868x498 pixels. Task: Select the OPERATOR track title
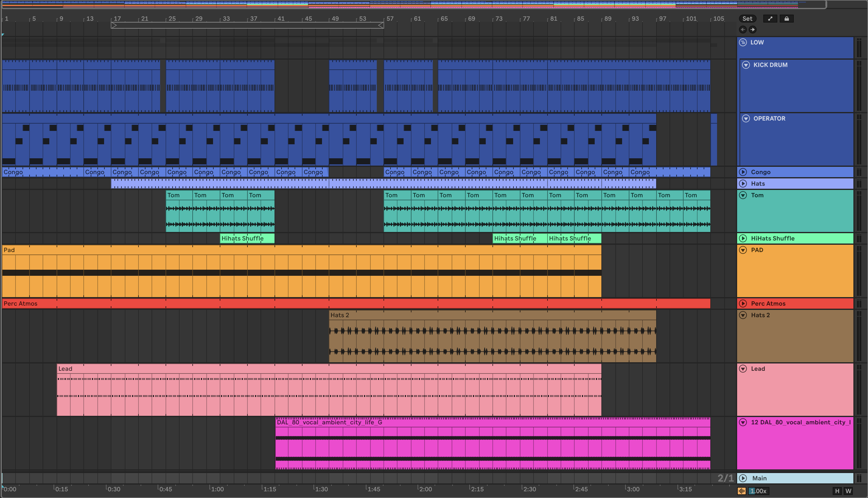[769, 119]
